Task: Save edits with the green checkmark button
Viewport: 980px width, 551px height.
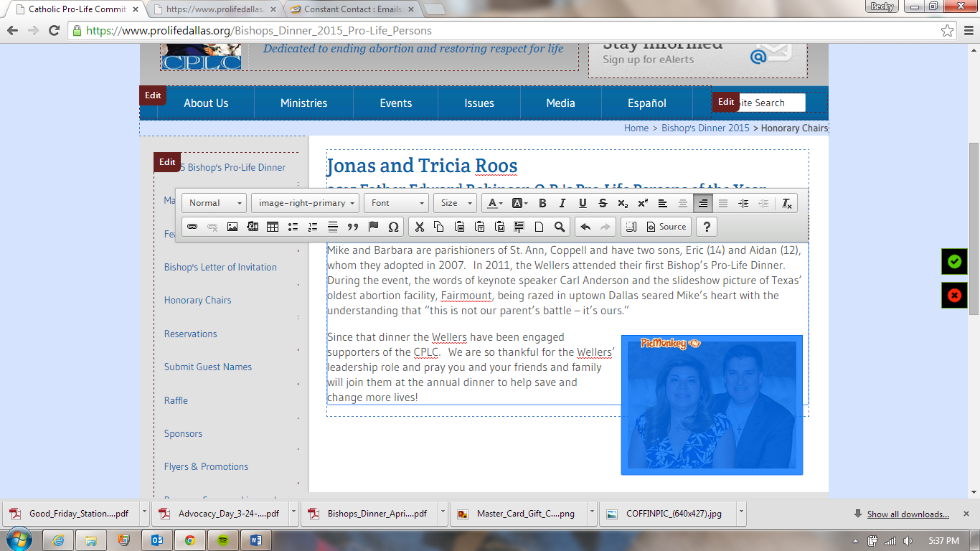Action: point(954,261)
